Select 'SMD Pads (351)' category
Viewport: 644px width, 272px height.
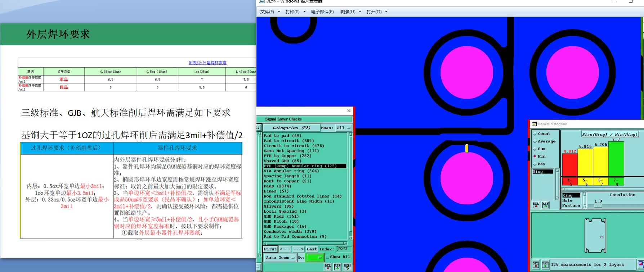281,216
